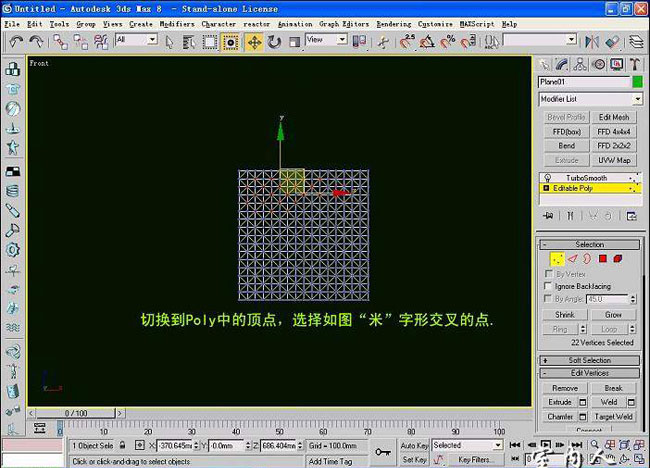The image size is (650, 468).
Task: Click the Grow selection button
Action: (x=613, y=315)
